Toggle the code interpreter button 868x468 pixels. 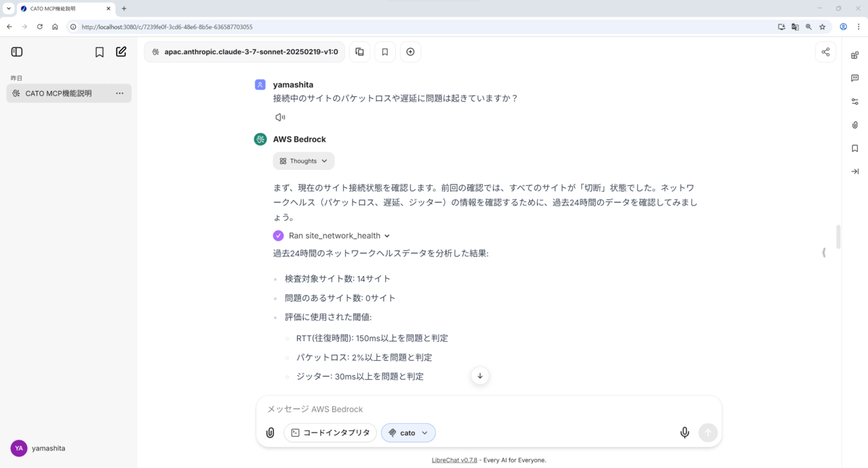(330, 433)
